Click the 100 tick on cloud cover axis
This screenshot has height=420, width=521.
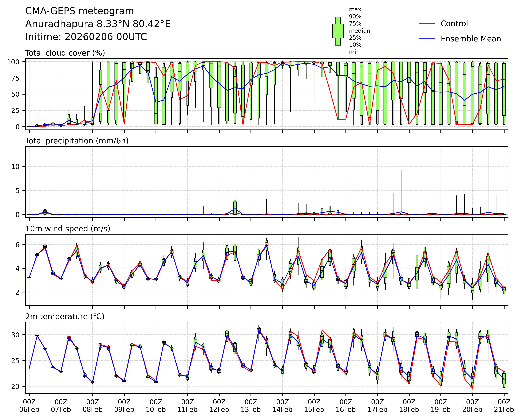point(13,62)
